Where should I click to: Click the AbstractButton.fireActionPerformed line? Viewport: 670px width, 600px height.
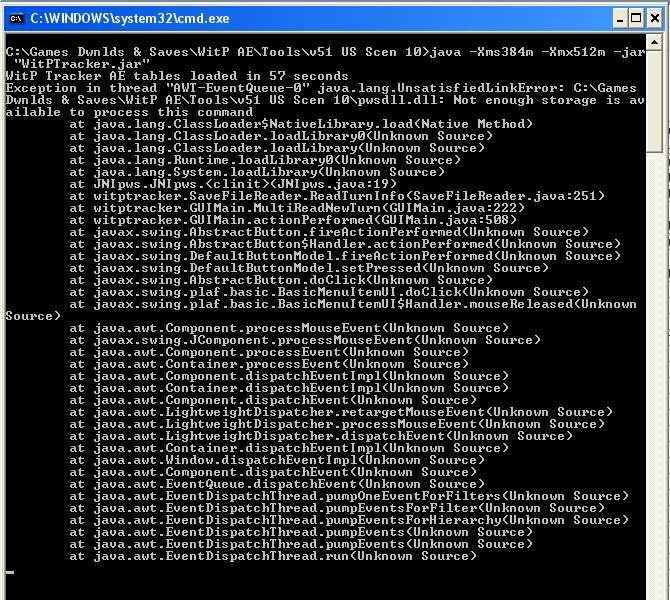click(329, 232)
